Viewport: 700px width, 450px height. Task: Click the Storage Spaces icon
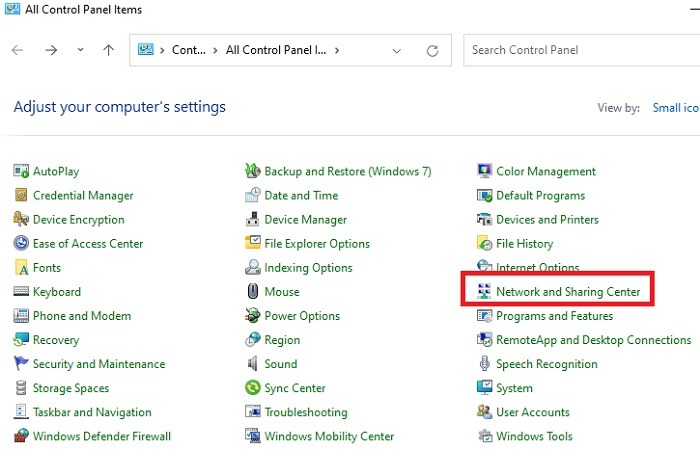[21, 388]
